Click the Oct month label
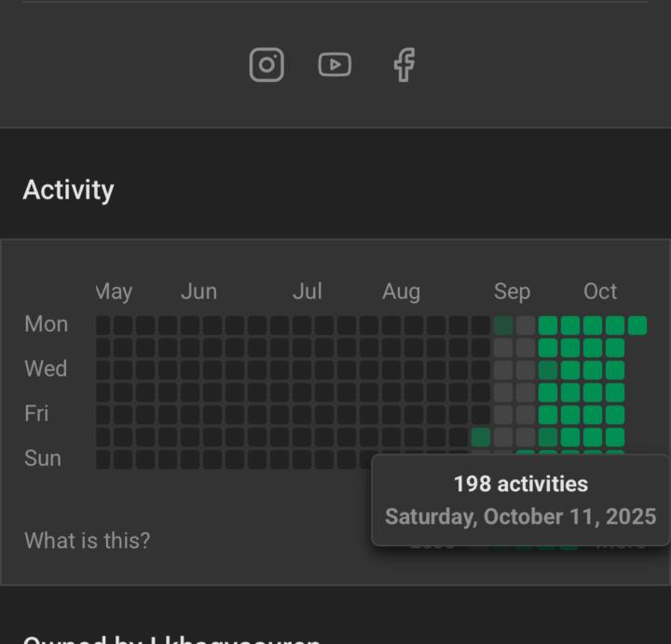The height and width of the screenshot is (644, 671). point(600,292)
